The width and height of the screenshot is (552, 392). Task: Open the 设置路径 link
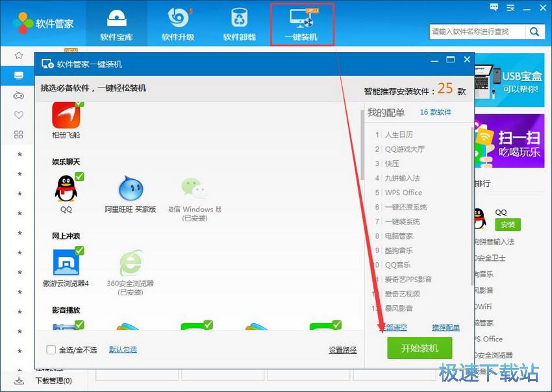(x=342, y=350)
